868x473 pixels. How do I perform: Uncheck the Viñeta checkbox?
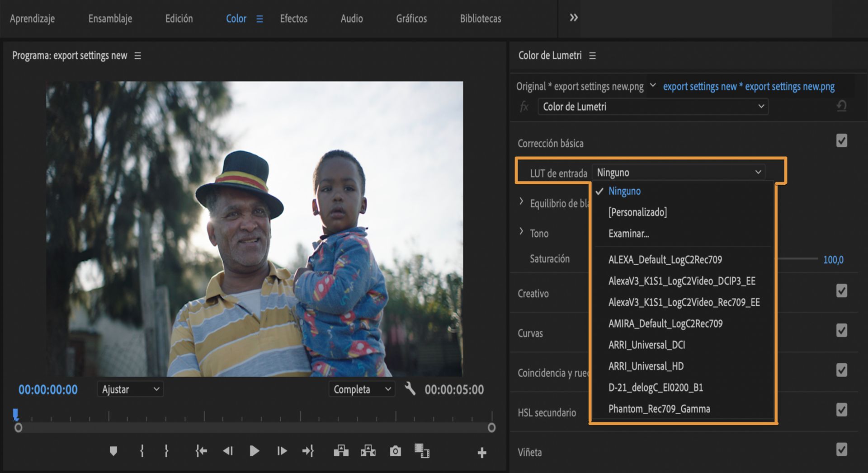click(841, 450)
